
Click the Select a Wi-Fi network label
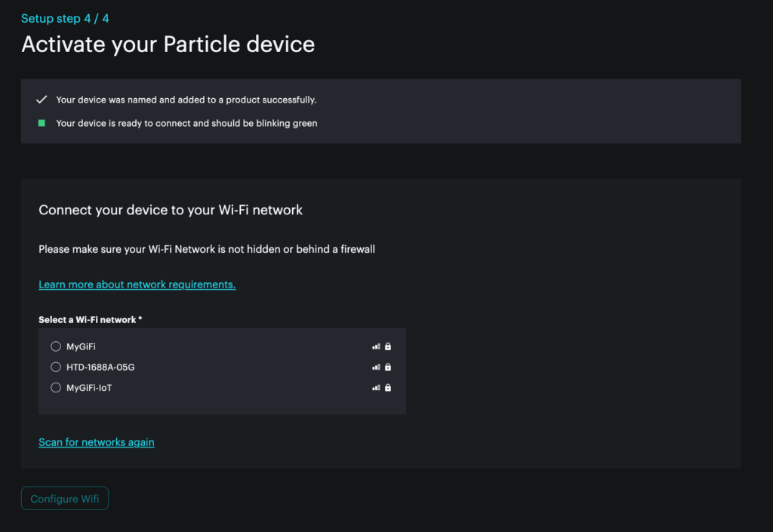point(90,320)
